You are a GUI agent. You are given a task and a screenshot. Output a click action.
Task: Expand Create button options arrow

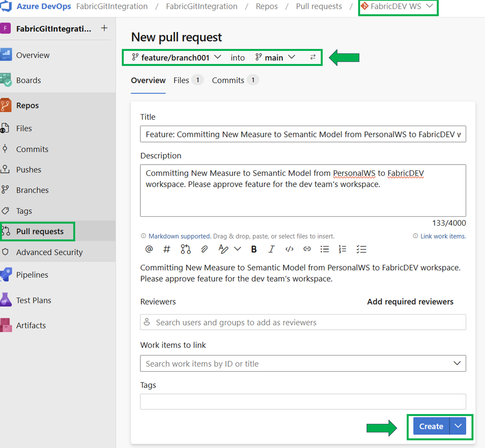click(458, 426)
